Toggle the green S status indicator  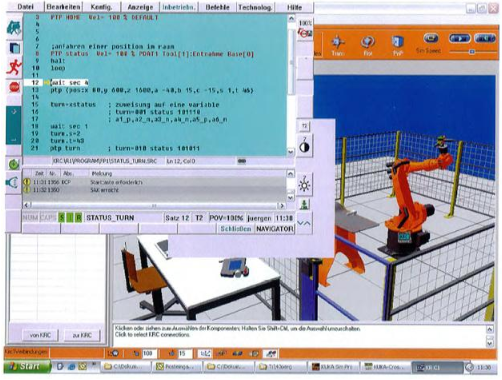pos(61,218)
